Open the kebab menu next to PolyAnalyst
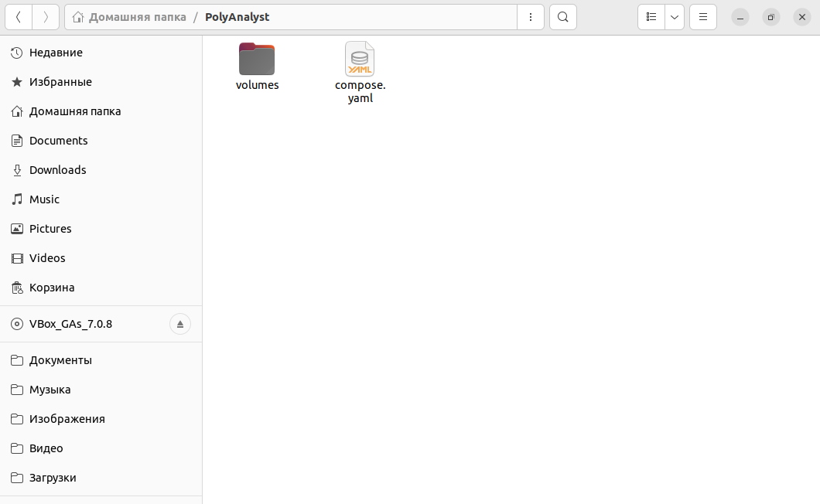This screenshot has height=504, width=820. (531, 16)
